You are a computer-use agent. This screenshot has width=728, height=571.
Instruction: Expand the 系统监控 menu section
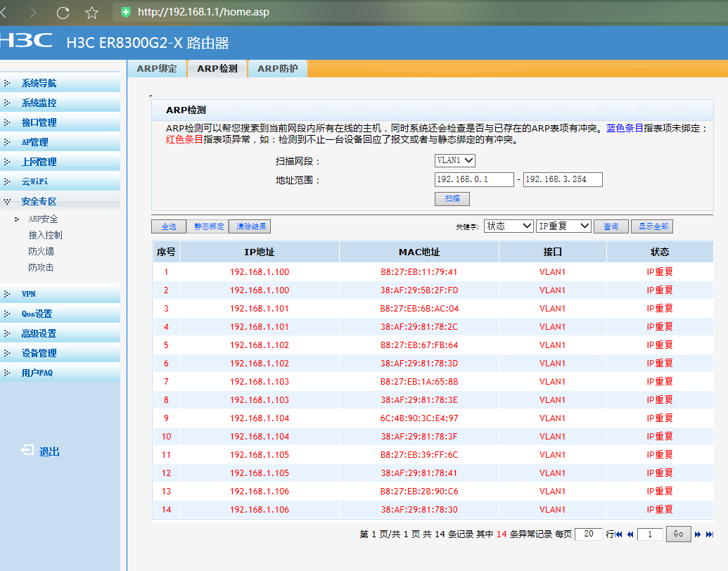(x=39, y=103)
